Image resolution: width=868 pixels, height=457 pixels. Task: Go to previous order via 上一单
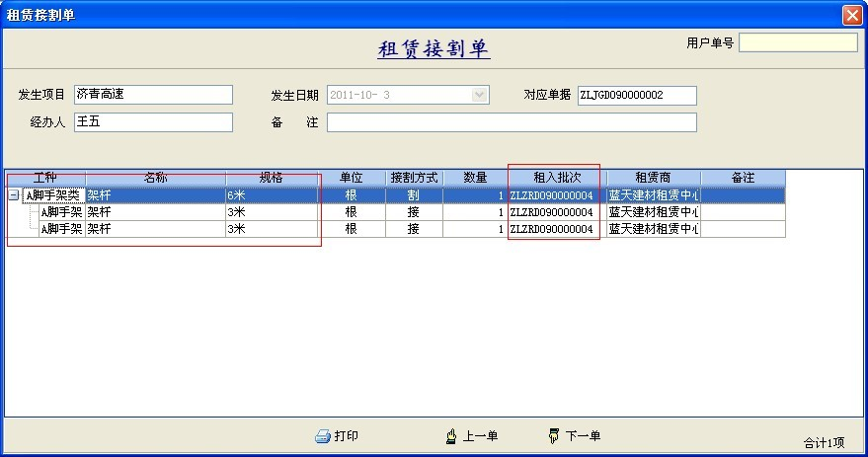pos(480,436)
